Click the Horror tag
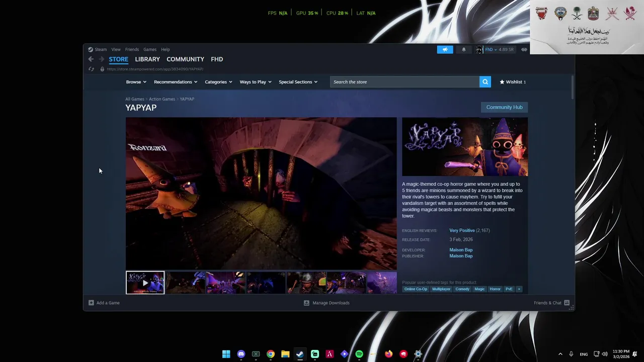 (495, 289)
